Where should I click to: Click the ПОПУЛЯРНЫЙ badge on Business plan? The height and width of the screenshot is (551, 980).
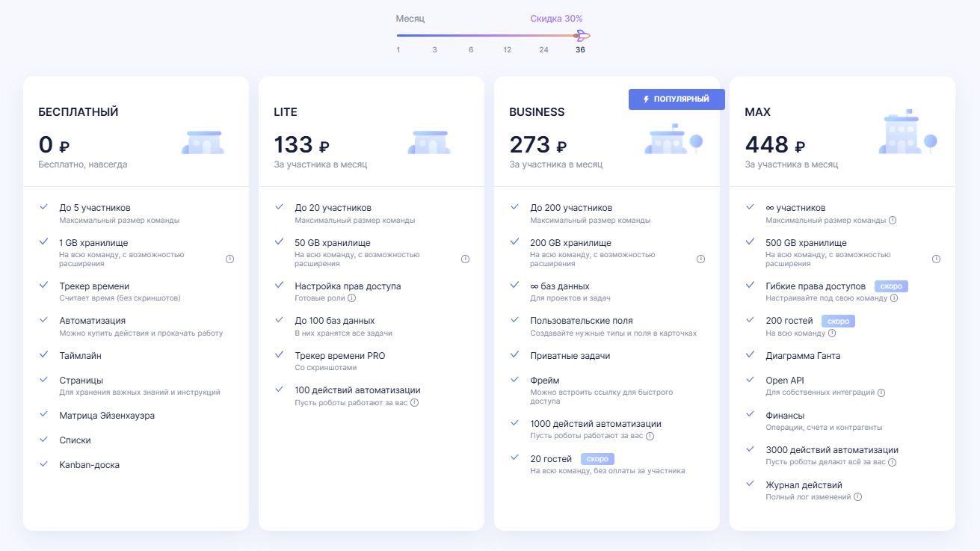pos(677,99)
